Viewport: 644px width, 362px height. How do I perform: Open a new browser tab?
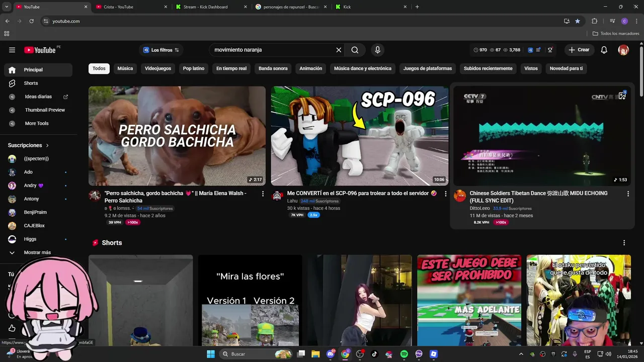click(x=417, y=7)
